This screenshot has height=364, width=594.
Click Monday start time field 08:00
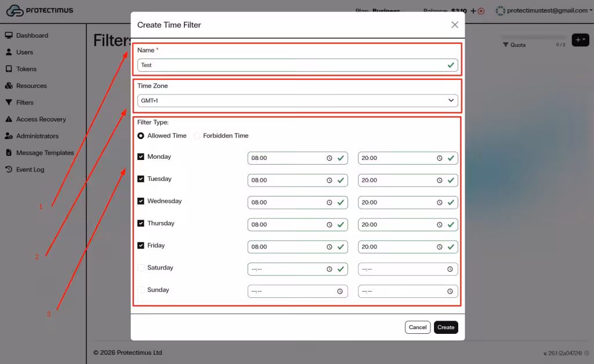point(298,158)
